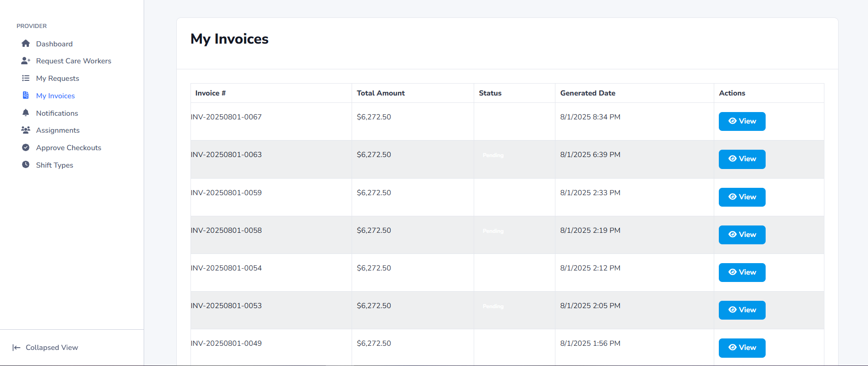Screen dimensions: 868x366
Task: Click the My Requests list icon
Action: 26,78
